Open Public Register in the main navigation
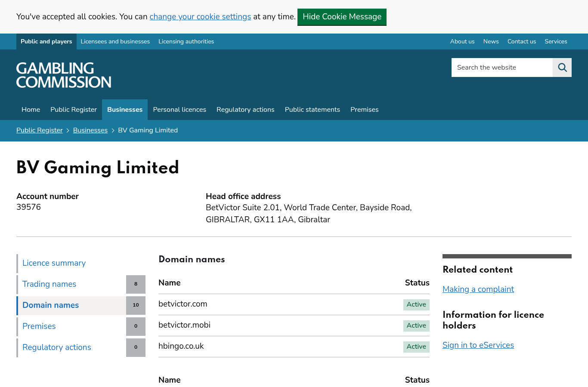 pos(74,110)
